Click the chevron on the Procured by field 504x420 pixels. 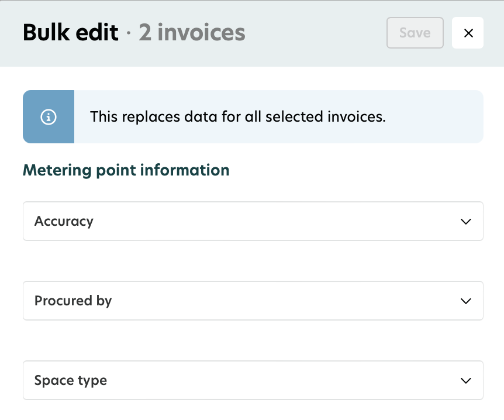click(465, 301)
